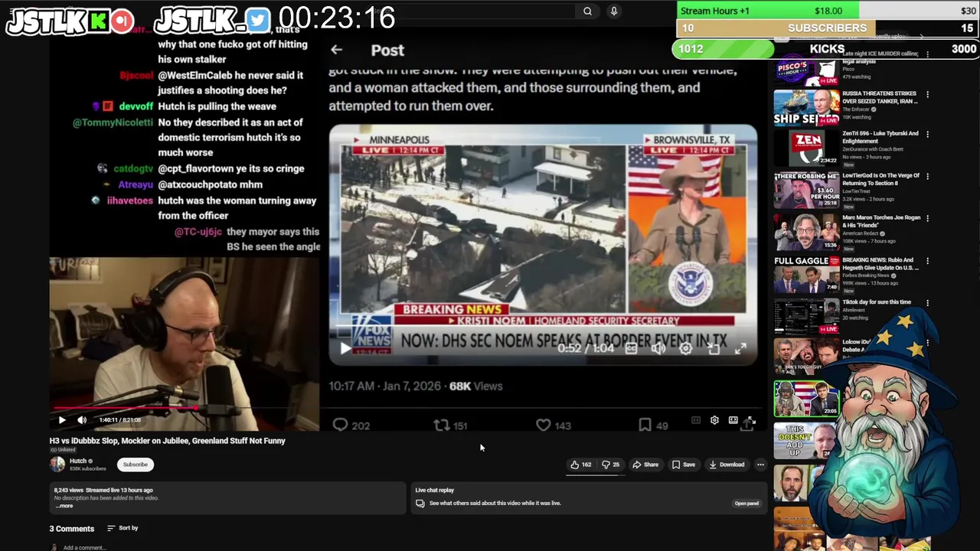Dislike the video showing 25
The width and height of the screenshot is (980, 551).
coord(611,465)
